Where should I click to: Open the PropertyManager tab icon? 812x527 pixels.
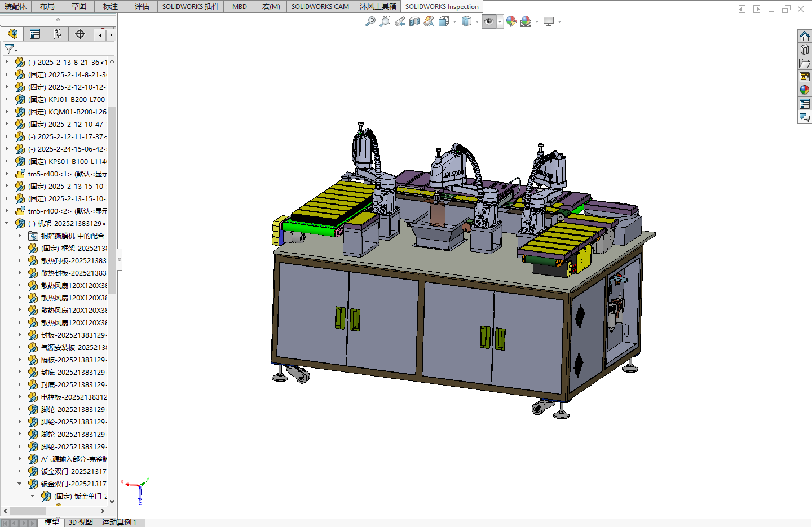[35, 34]
